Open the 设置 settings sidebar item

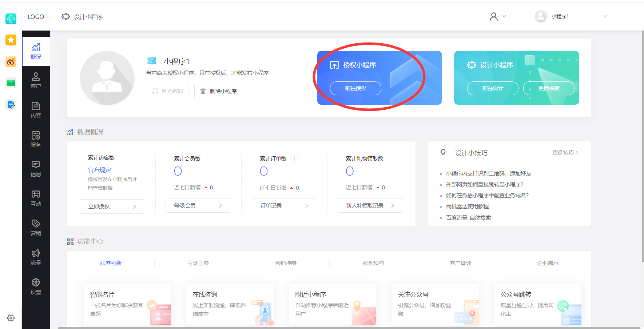coord(36,287)
